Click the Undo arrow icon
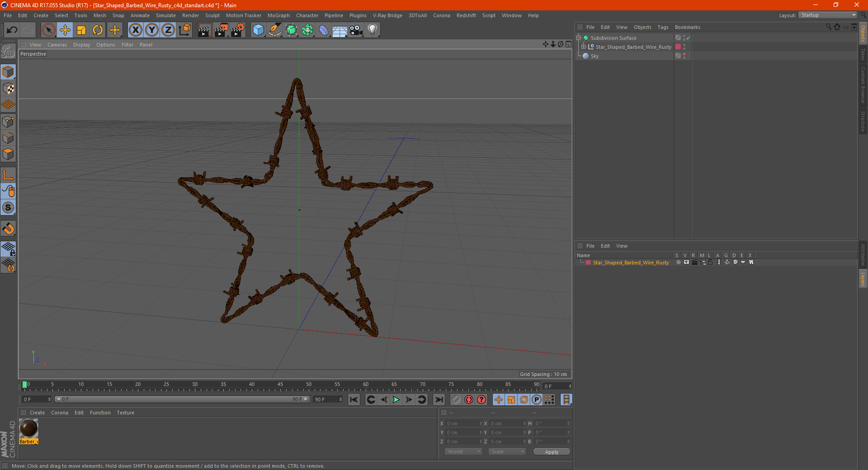The image size is (868, 470). pyautogui.click(x=12, y=30)
